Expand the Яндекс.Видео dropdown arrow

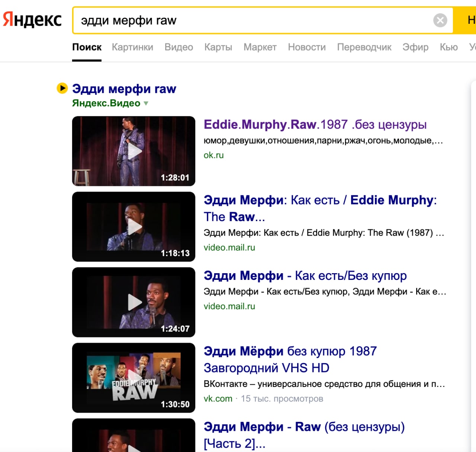[x=146, y=103]
